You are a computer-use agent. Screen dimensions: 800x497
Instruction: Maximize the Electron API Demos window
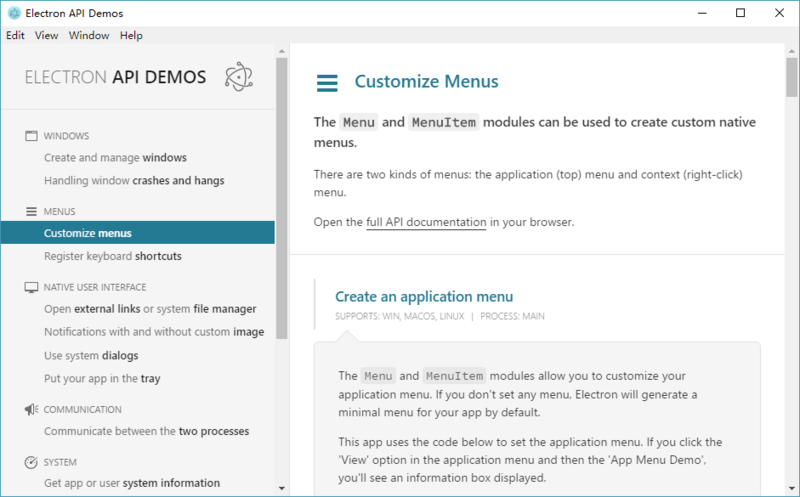[x=741, y=13]
